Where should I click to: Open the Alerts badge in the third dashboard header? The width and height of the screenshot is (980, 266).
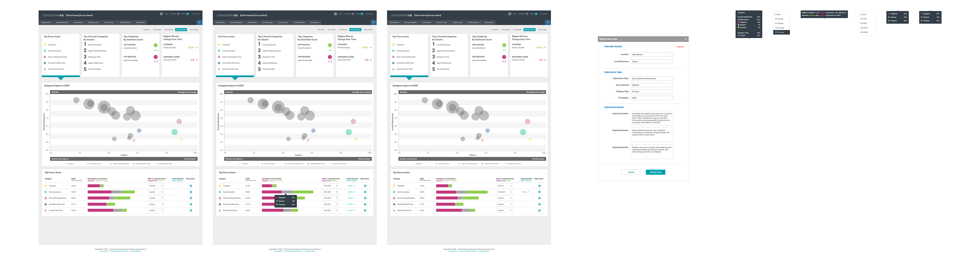tap(536, 14)
